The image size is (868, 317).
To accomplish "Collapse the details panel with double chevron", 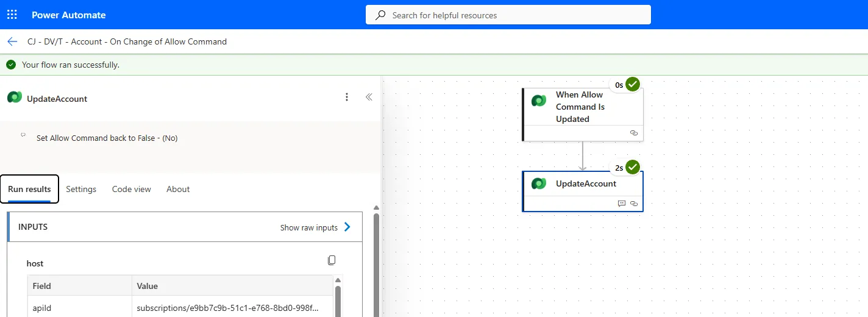I will 369,97.
